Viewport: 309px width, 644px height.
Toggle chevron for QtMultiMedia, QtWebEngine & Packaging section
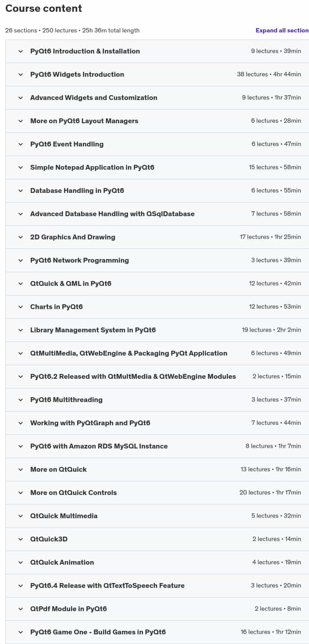tap(20, 353)
